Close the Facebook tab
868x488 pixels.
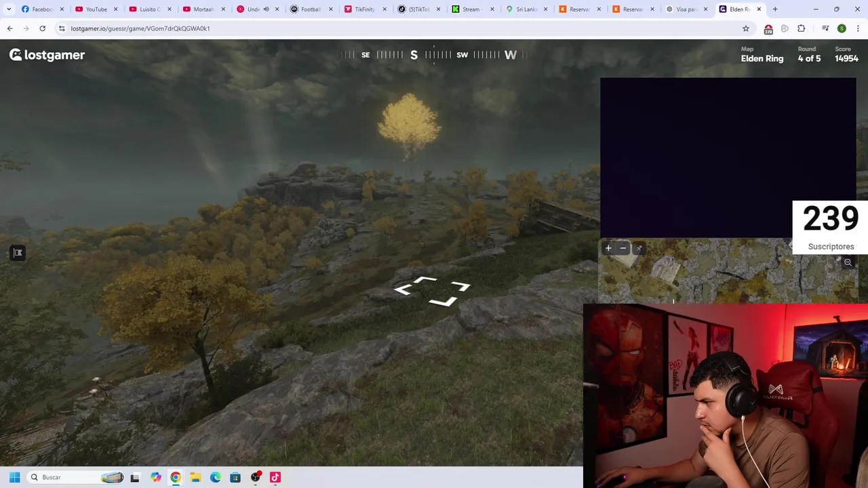pos(62,9)
